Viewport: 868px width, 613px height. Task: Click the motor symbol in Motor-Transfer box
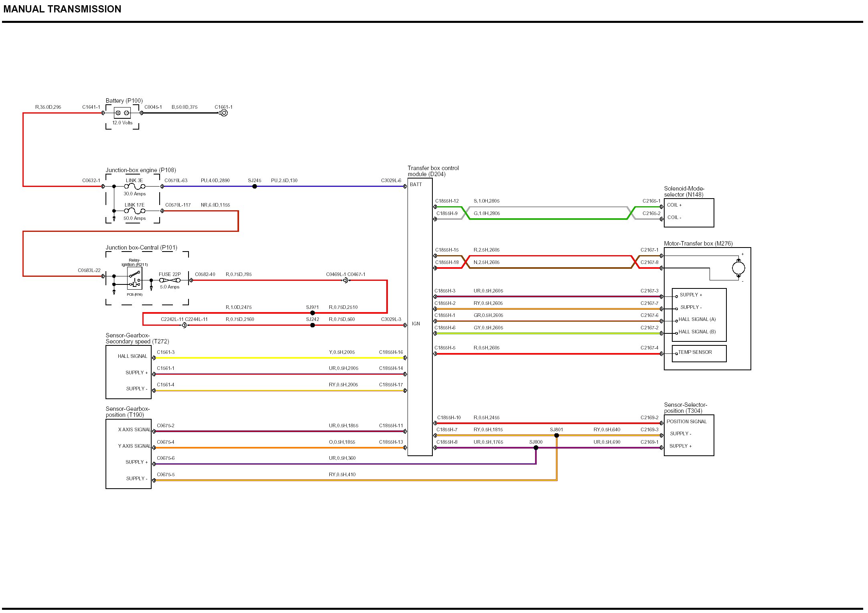[x=738, y=268]
